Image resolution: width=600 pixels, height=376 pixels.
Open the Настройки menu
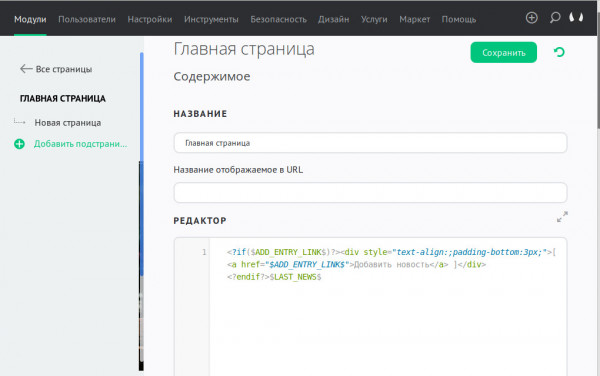tap(150, 19)
